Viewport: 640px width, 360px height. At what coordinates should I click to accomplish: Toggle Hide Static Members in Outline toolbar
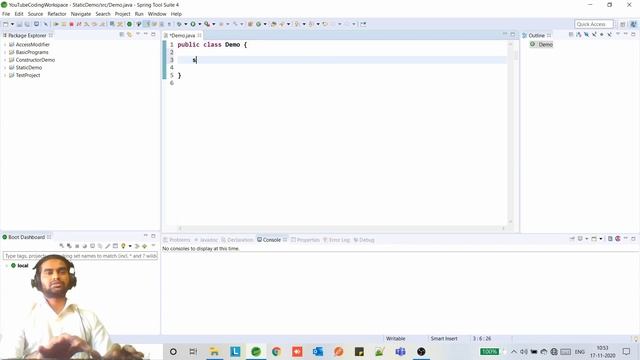tap(594, 35)
